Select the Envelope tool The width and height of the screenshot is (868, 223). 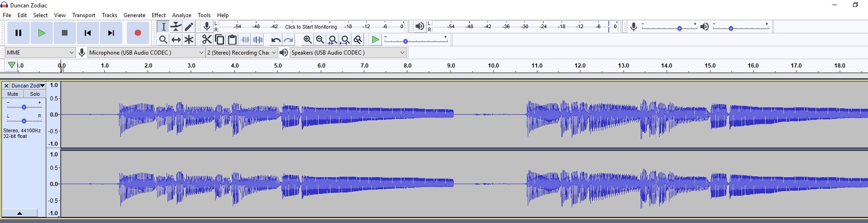tap(176, 27)
